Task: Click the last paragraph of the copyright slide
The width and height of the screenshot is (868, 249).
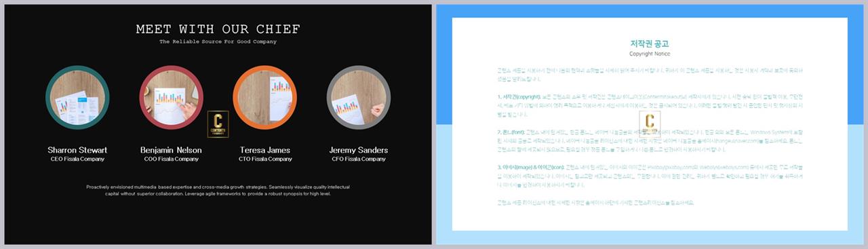Action: tap(595, 202)
